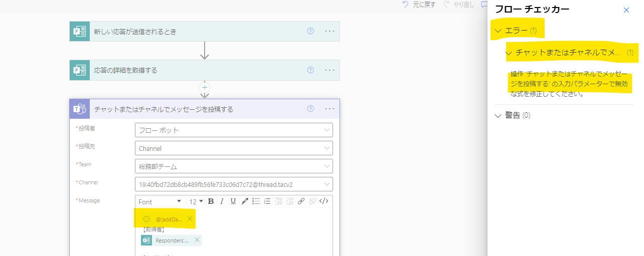Click the フロー チェッカー panel title

point(532,9)
